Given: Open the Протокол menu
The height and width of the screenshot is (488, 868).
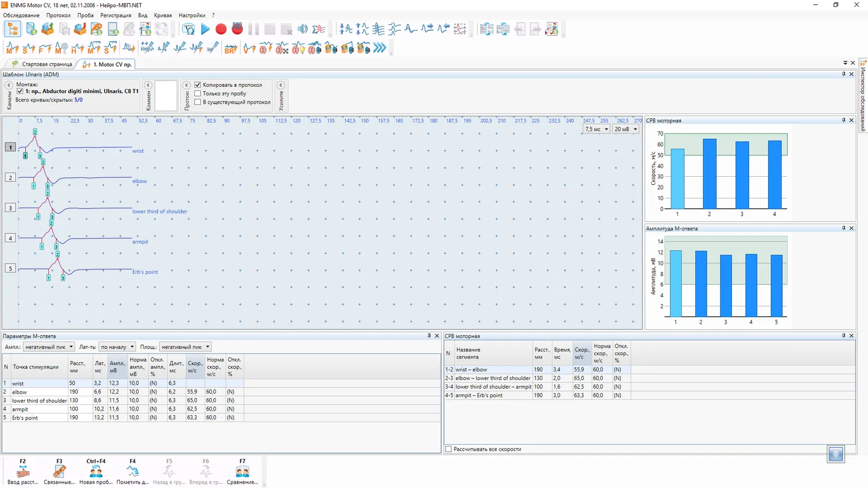Looking at the screenshot, I should [58, 15].
